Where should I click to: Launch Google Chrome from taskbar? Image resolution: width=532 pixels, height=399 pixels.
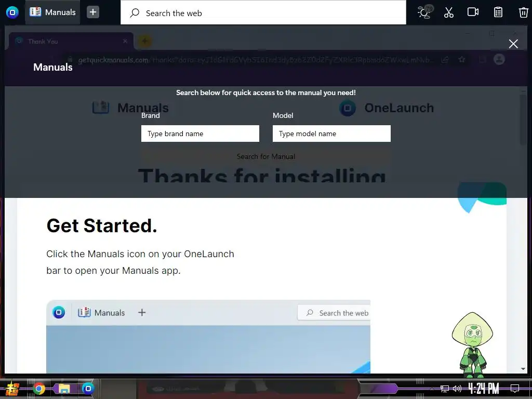pos(38,389)
